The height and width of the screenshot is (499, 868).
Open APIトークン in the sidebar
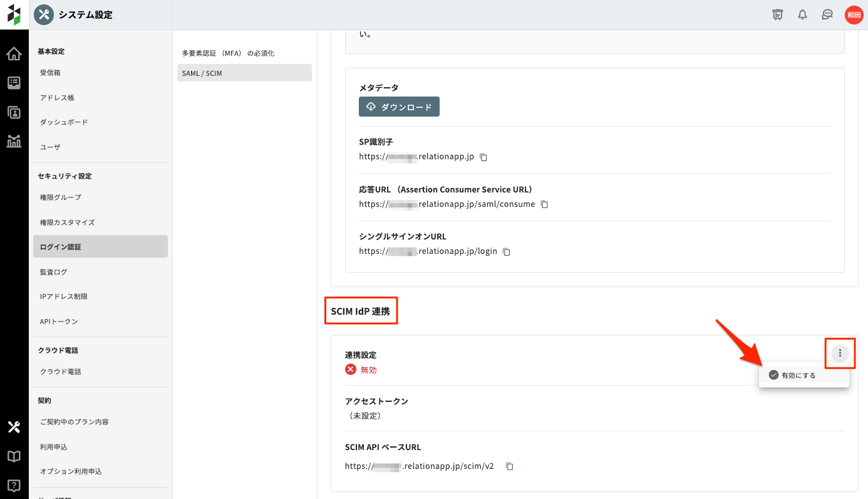point(59,322)
